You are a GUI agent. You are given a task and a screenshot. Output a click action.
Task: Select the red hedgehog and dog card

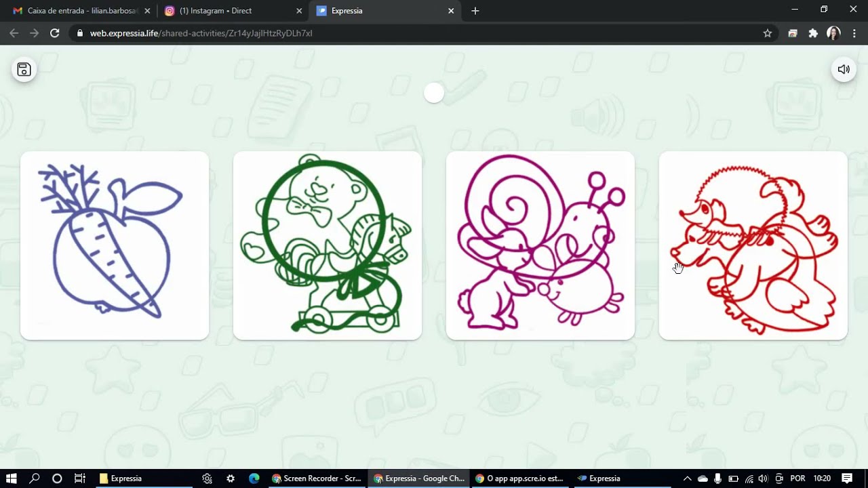pos(753,245)
